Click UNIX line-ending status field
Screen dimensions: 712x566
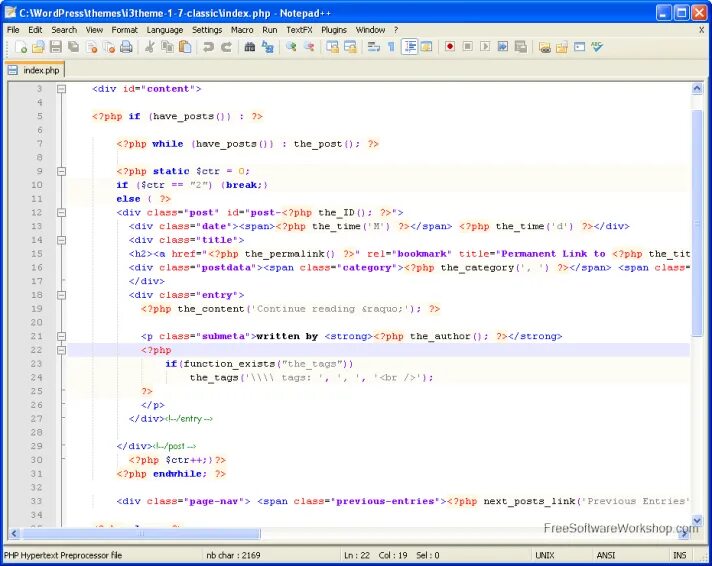click(545, 555)
